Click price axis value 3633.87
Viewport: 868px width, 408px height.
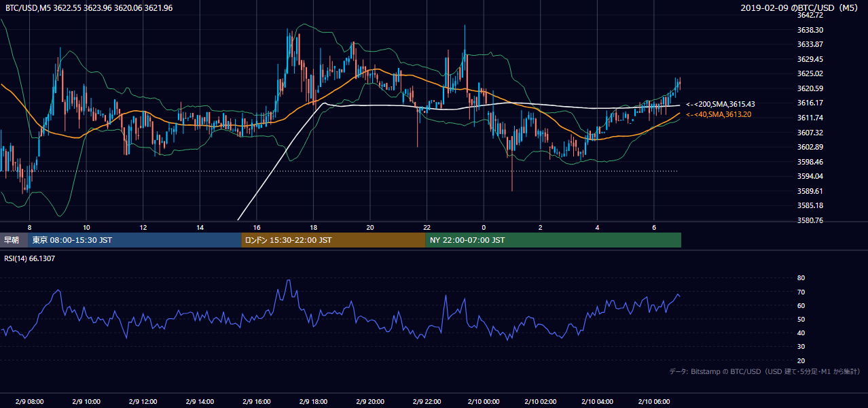(x=810, y=44)
